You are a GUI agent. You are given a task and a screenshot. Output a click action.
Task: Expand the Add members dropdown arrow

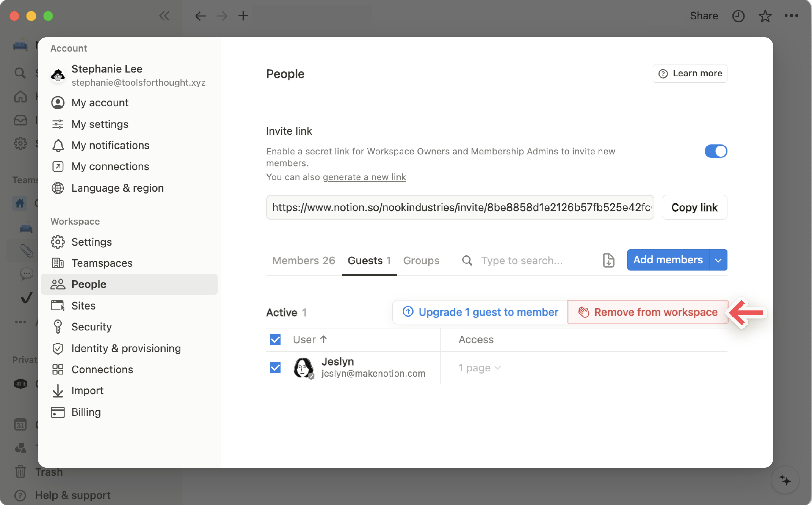coord(718,260)
